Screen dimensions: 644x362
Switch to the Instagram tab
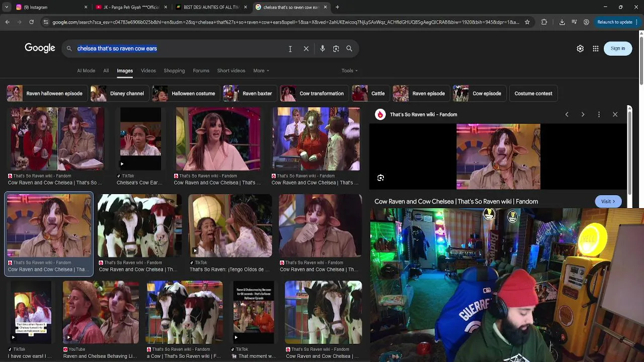(50, 7)
